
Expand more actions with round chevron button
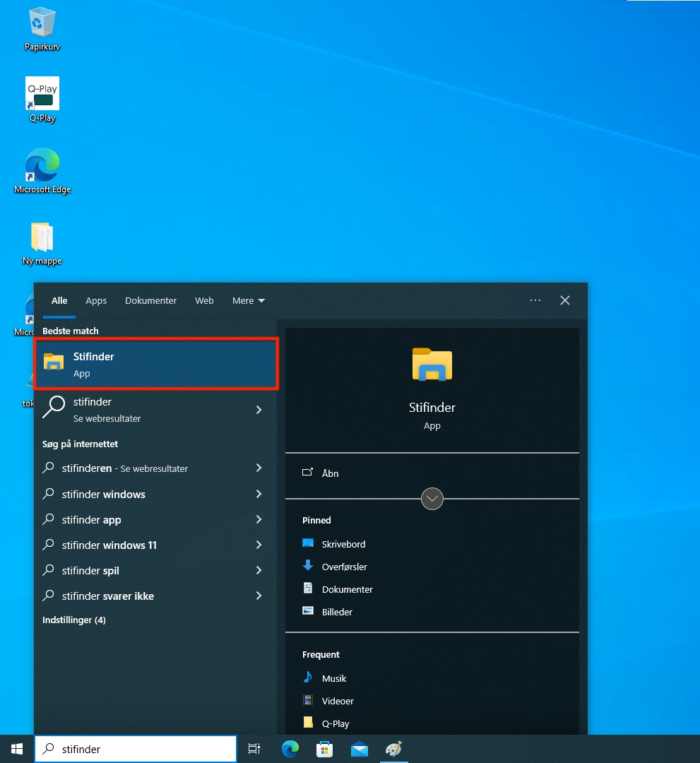[x=432, y=499]
